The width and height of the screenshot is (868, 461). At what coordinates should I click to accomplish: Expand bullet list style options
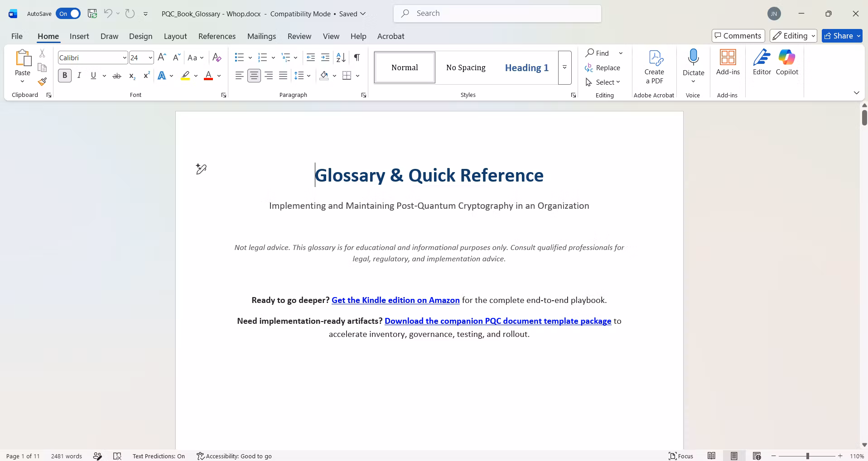pyautogui.click(x=250, y=58)
